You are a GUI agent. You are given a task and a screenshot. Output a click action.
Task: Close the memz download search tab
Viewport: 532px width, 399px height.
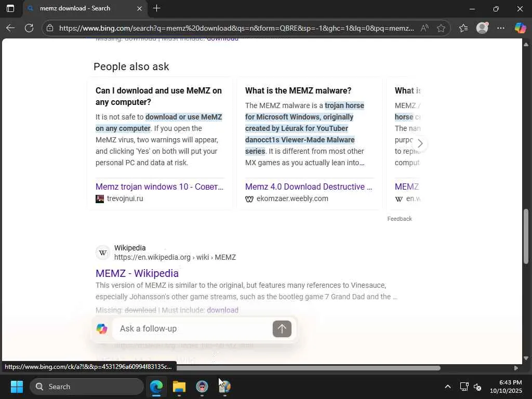139,8
